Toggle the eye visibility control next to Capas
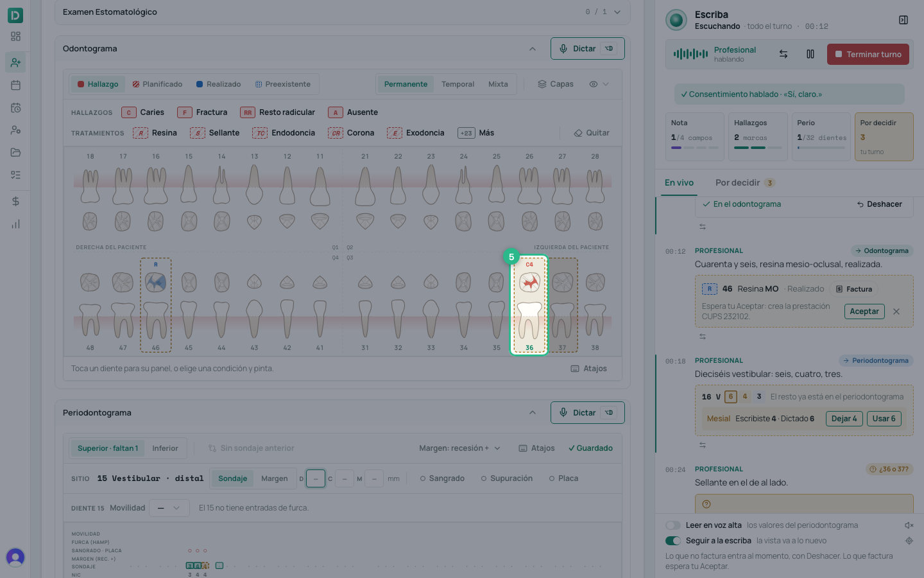The height and width of the screenshot is (578, 924). [x=599, y=84]
